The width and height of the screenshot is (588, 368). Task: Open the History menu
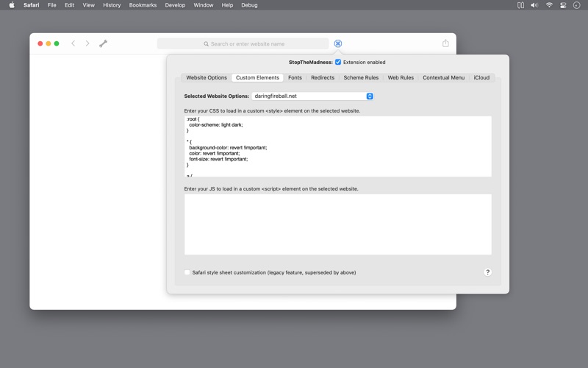tap(112, 5)
